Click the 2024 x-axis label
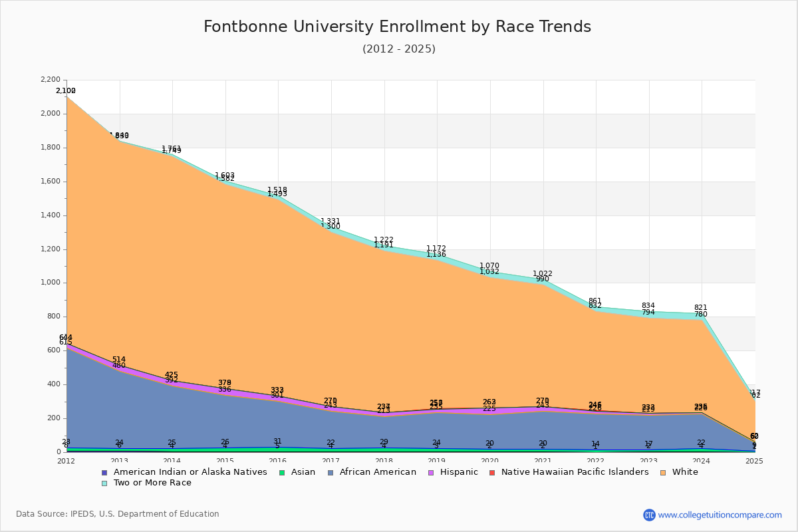 (x=702, y=461)
